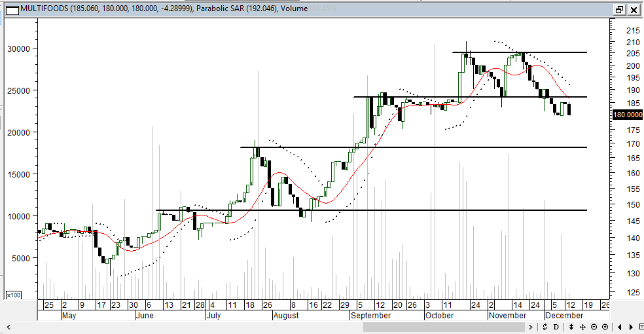
Task: Click the refresh chart data icon
Action: click(545, 327)
